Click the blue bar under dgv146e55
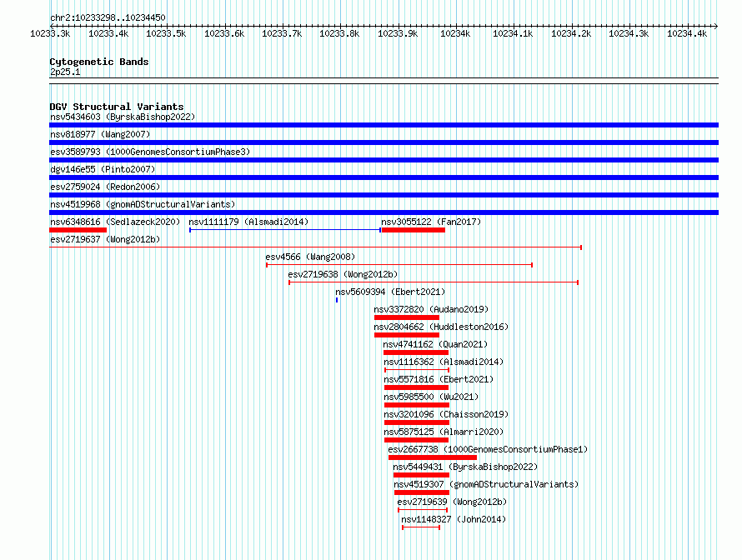The height and width of the screenshot is (560, 742). tap(384, 177)
